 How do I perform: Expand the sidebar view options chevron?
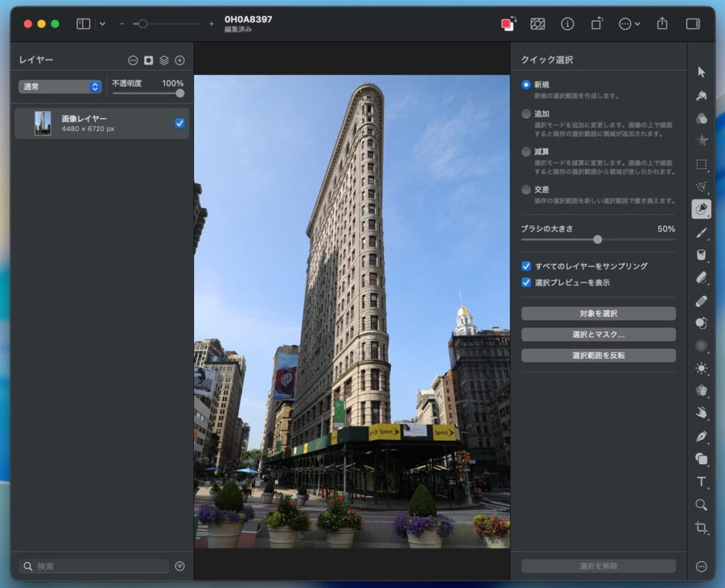[103, 24]
